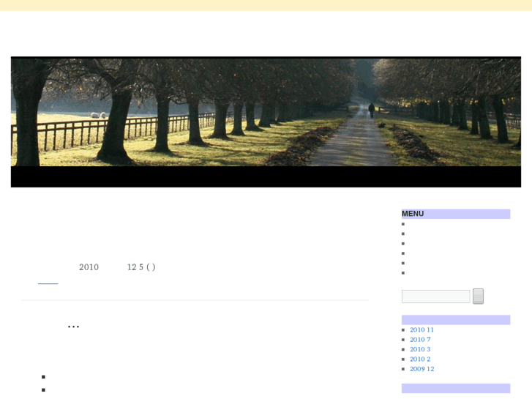Screen dimensions: 532x399
Task: Open the 2010 2 archive link
Action: coord(420,359)
